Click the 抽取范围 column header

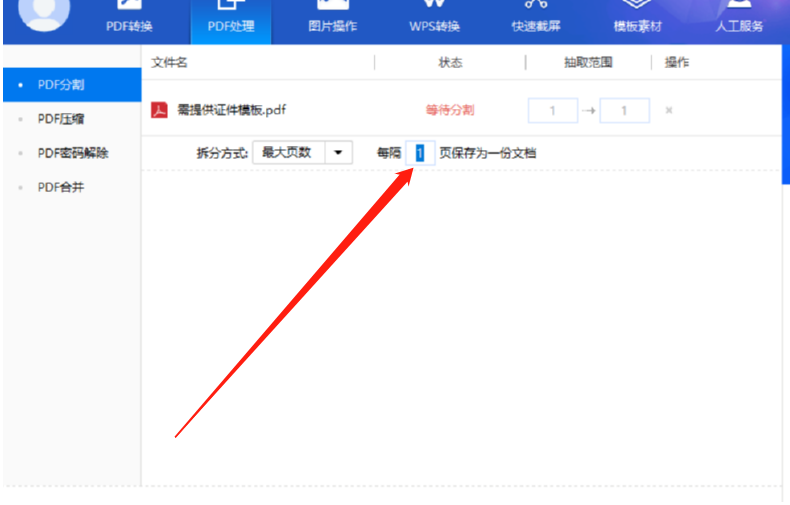[588, 62]
